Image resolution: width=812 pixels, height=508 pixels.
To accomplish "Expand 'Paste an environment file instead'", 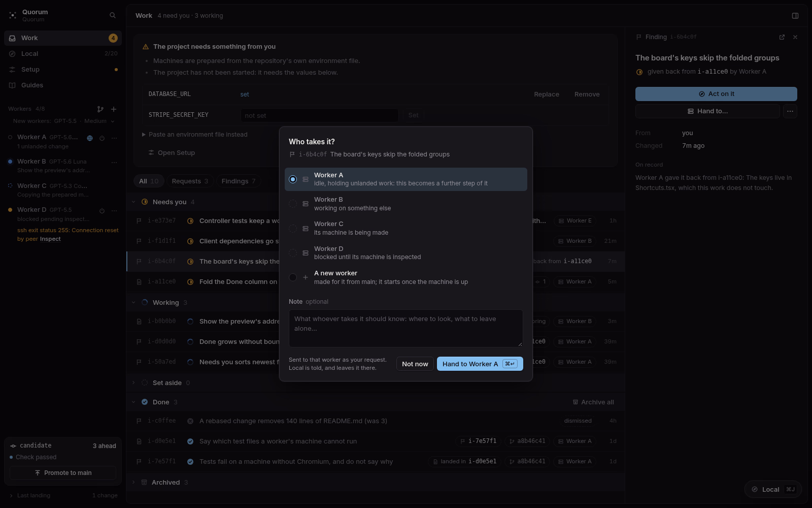I will point(195,135).
